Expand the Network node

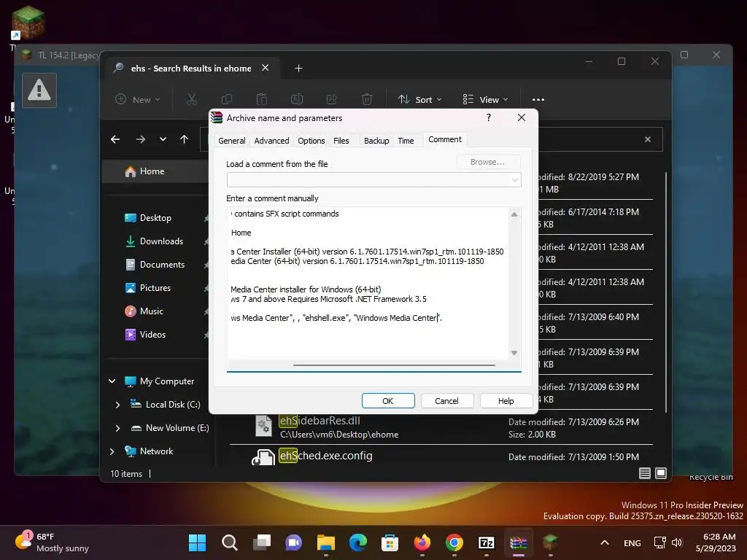112,451
